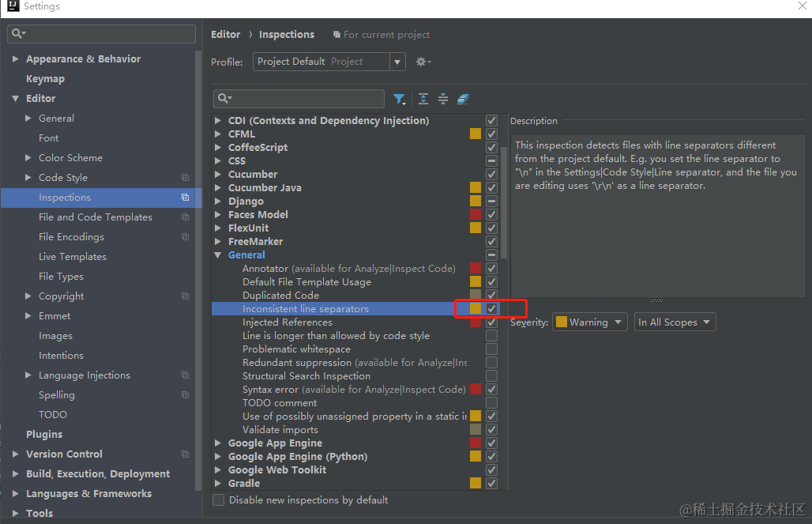Click the project-level icon beside Code Style
The height and width of the screenshot is (524, 812).
(x=185, y=178)
